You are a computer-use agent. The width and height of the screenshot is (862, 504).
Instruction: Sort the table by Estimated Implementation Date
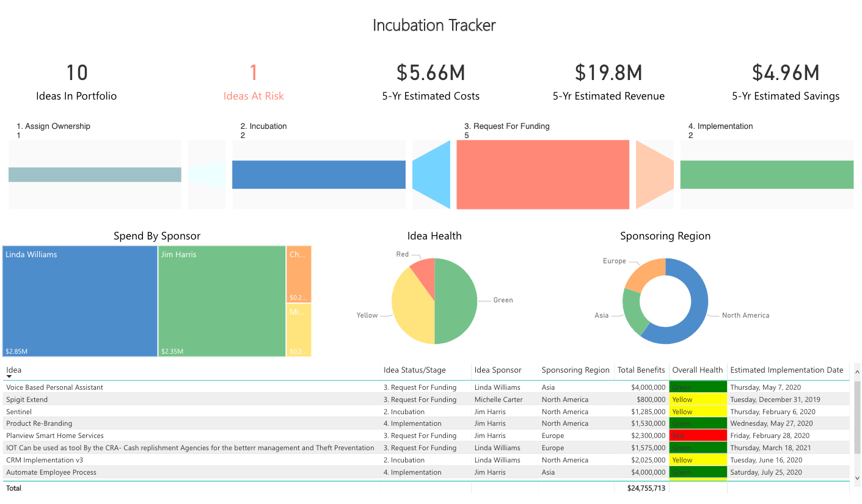tap(787, 370)
